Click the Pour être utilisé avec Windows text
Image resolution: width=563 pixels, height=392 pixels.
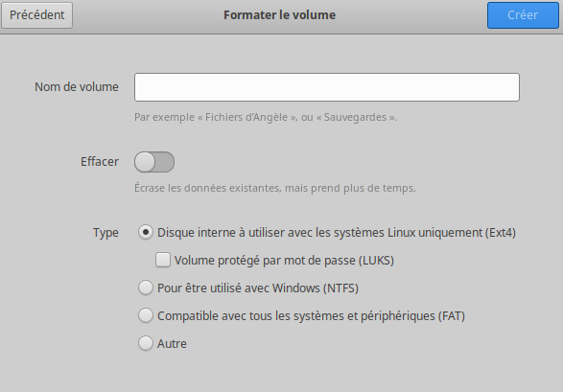[x=258, y=288]
